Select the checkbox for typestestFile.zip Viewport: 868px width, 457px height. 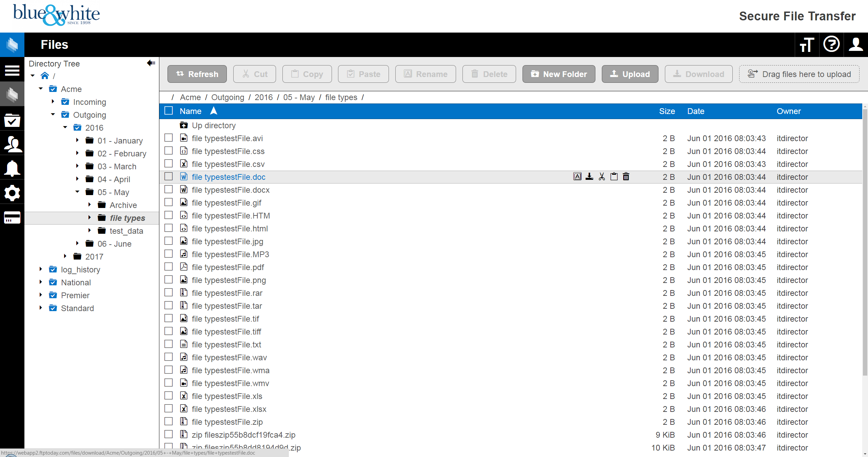(x=169, y=421)
